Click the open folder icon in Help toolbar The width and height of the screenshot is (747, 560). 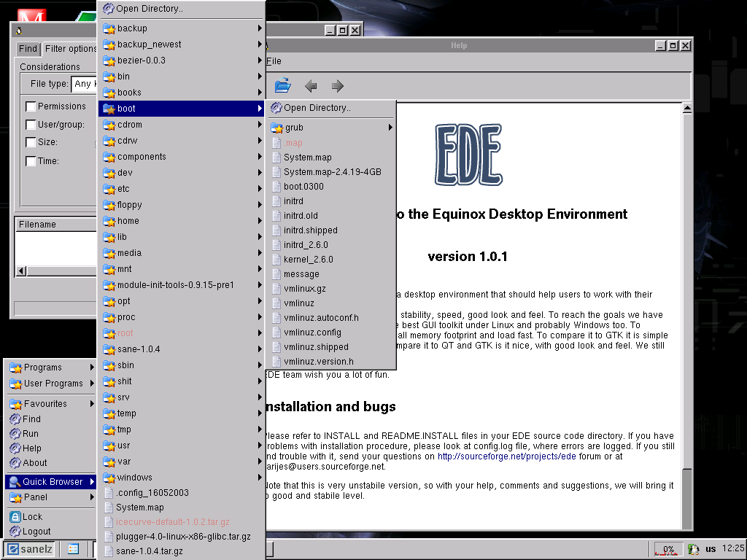click(282, 86)
